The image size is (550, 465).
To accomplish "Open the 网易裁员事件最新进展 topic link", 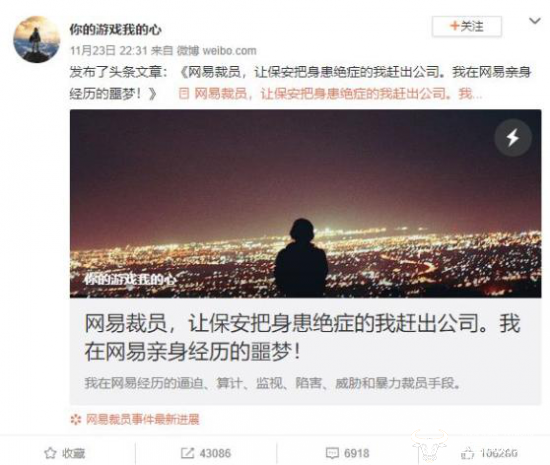I will pyautogui.click(x=143, y=419).
